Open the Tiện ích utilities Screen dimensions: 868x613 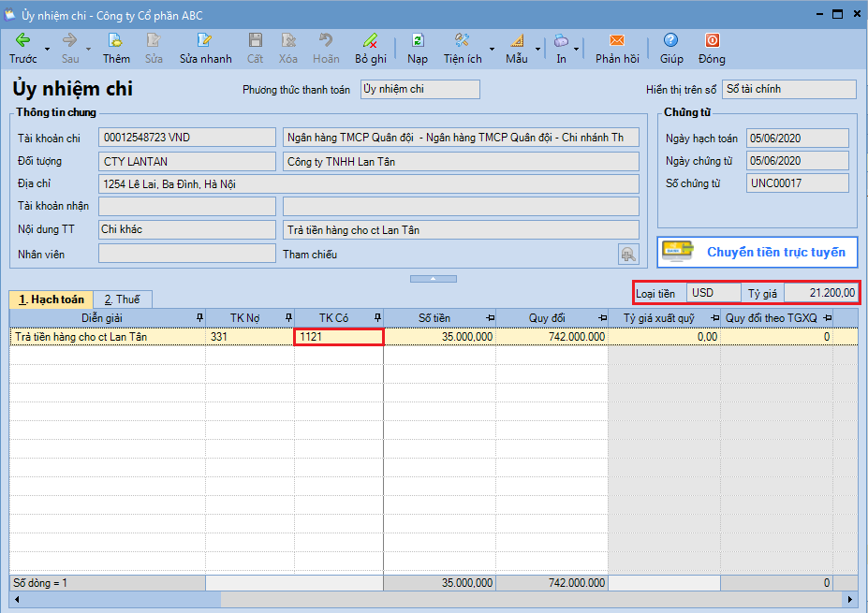463,48
